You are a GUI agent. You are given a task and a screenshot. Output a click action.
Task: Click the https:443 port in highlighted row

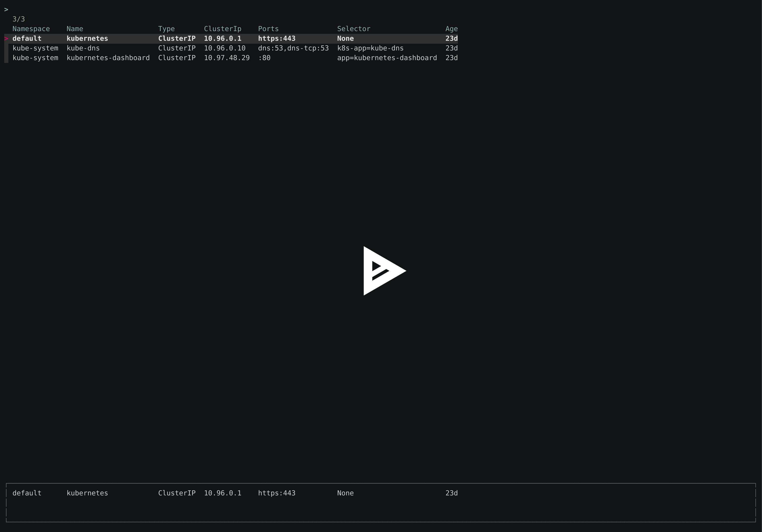tap(277, 38)
